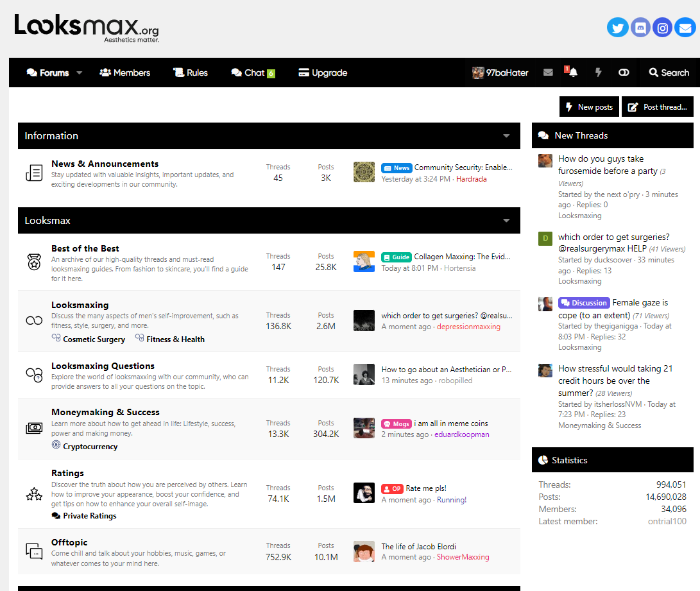Open the News & Announcements forum icon

pyautogui.click(x=34, y=173)
